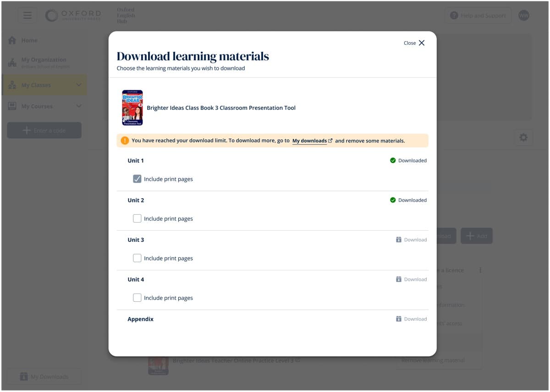Check Unit 3 Include print pages

tap(137, 258)
